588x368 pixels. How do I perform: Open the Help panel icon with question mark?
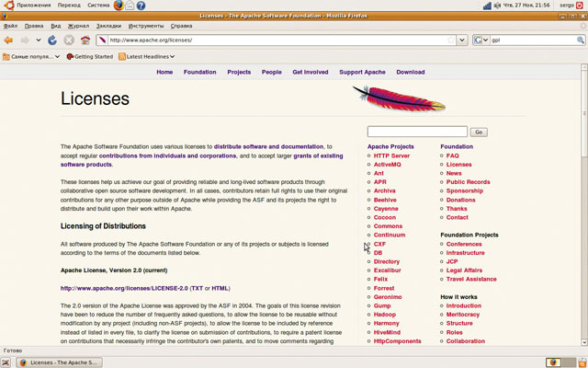(x=141, y=6)
